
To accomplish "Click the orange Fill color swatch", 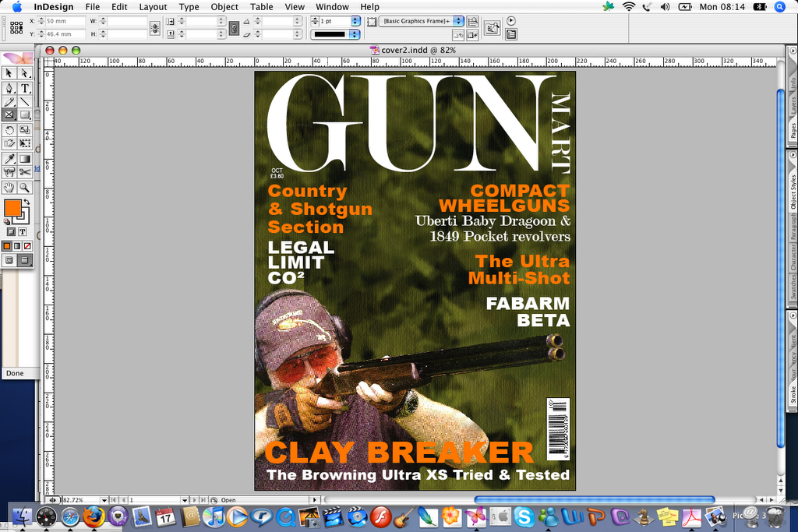I will [12, 208].
